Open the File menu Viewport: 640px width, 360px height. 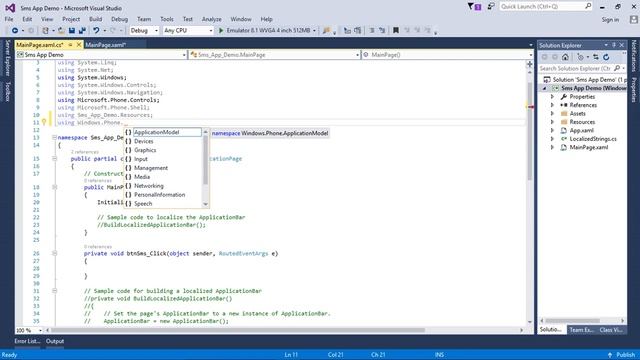point(9,19)
